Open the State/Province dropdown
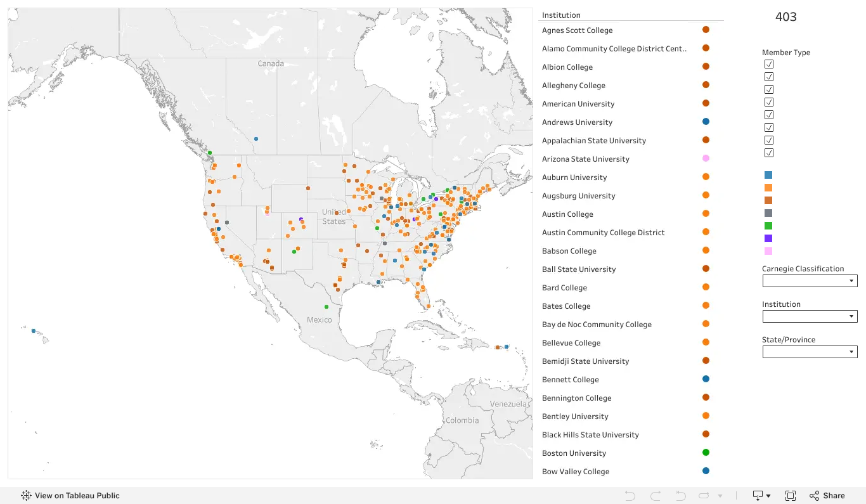The width and height of the screenshot is (866, 504). (810, 352)
